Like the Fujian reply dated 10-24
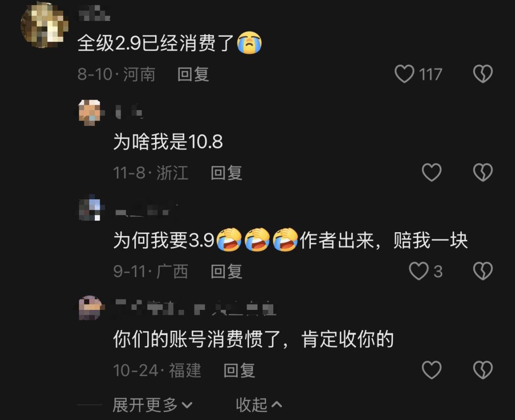The image size is (515, 420). coord(431,370)
